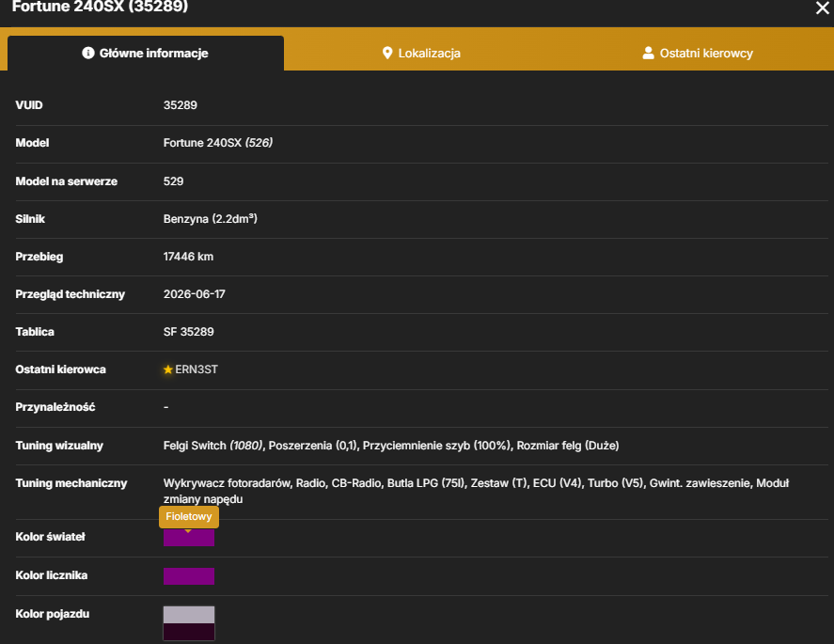
Task: Click the Silnik row label
Action: tap(30, 219)
